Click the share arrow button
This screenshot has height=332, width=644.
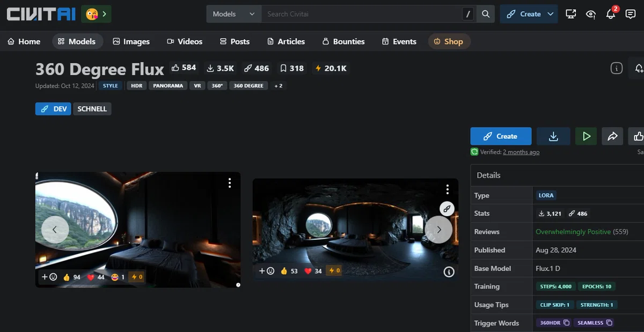pos(612,136)
